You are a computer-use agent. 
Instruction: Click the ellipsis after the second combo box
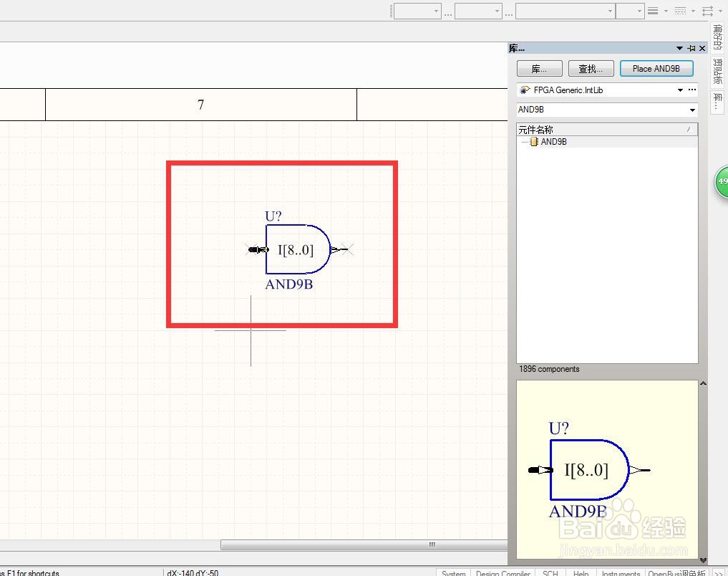pyautogui.click(x=509, y=15)
